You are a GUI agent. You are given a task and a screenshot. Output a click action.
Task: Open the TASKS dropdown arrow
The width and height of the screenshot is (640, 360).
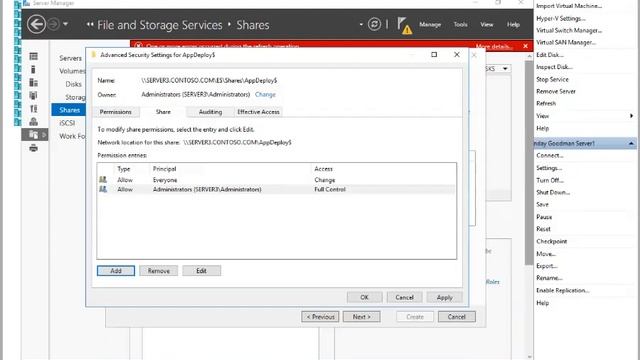505,69
